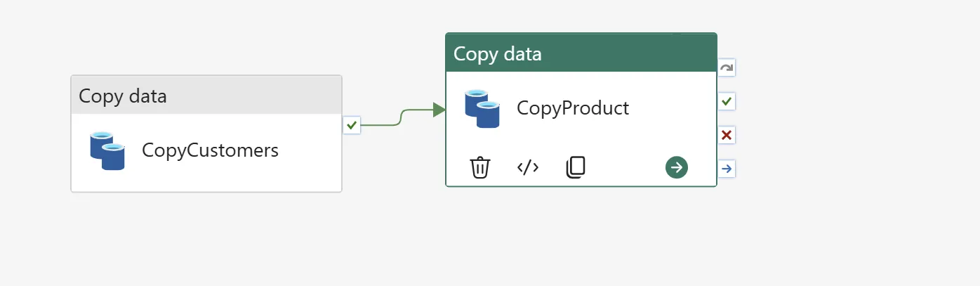The height and width of the screenshot is (286, 980).
Task: Click the CopyProduct Copy data header
Action: tap(581, 53)
